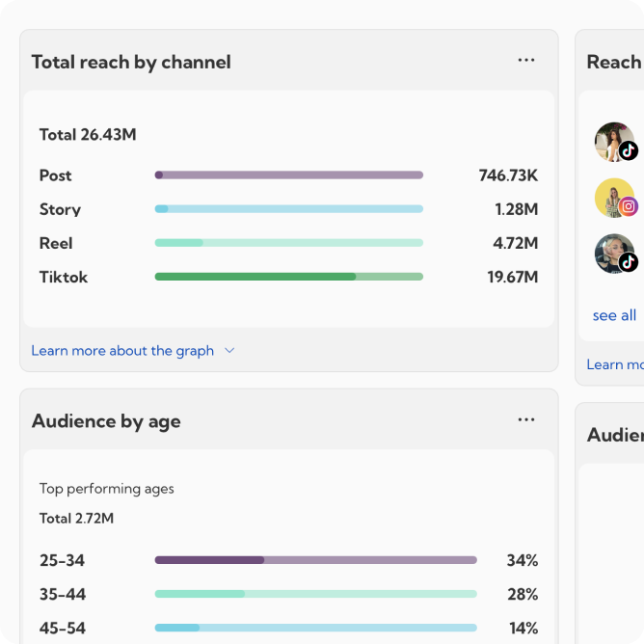The height and width of the screenshot is (644, 644).
Task: Click the Story channel label
Action: [x=60, y=209]
